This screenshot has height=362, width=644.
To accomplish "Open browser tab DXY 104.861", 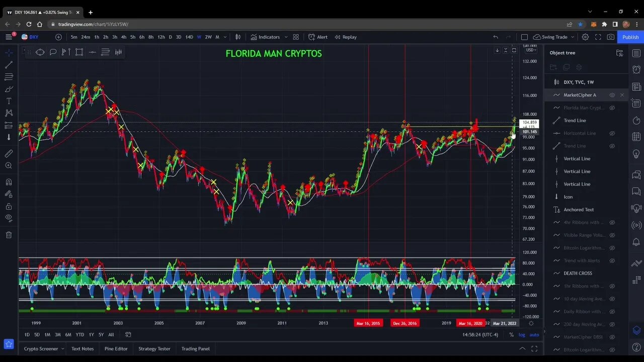I will (x=44, y=12).
